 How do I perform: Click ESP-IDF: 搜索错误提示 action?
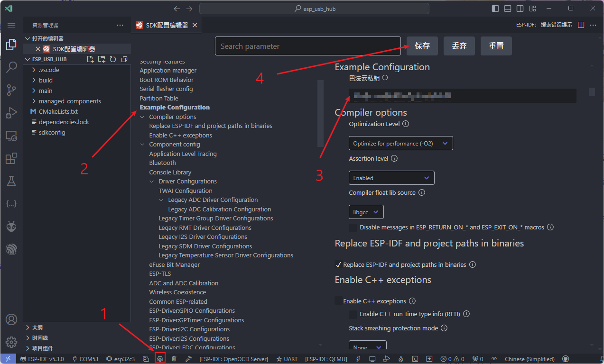pyautogui.click(x=544, y=25)
